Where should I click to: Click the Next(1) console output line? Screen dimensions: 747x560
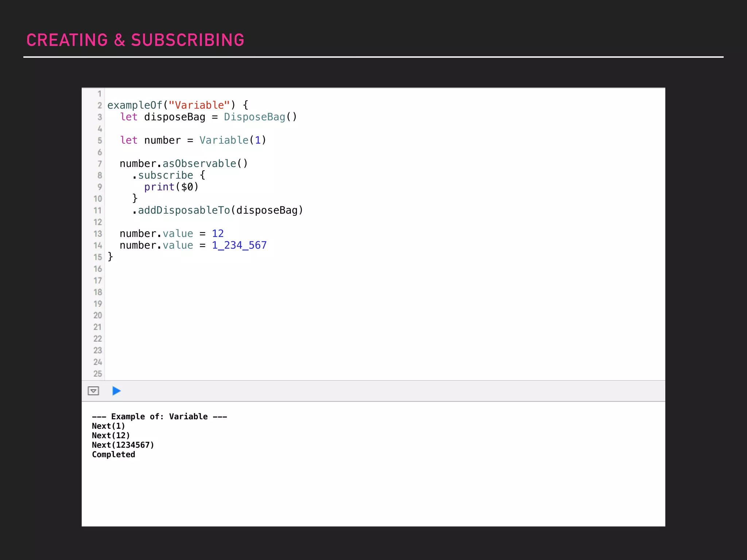(108, 426)
